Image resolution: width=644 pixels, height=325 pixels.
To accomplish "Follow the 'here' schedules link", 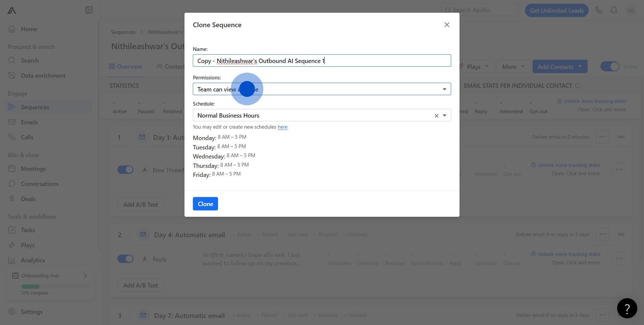I will 282,127.
